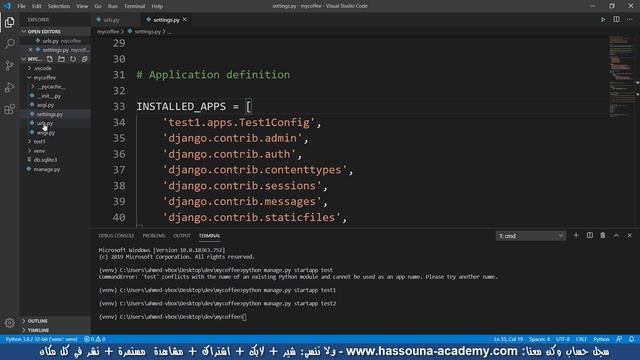This screenshot has width=640, height=360.
Task: Open __init__.py in the file tree
Action: [49, 96]
